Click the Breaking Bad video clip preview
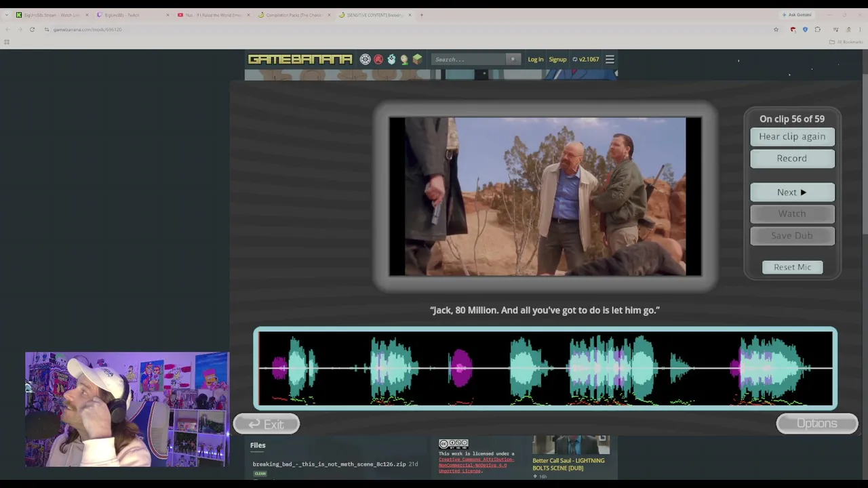Image resolution: width=868 pixels, height=488 pixels. [x=545, y=197]
